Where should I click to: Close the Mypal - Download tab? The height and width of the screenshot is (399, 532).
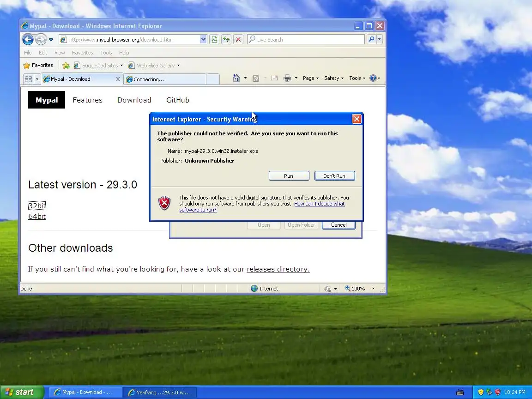pos(118,79)
